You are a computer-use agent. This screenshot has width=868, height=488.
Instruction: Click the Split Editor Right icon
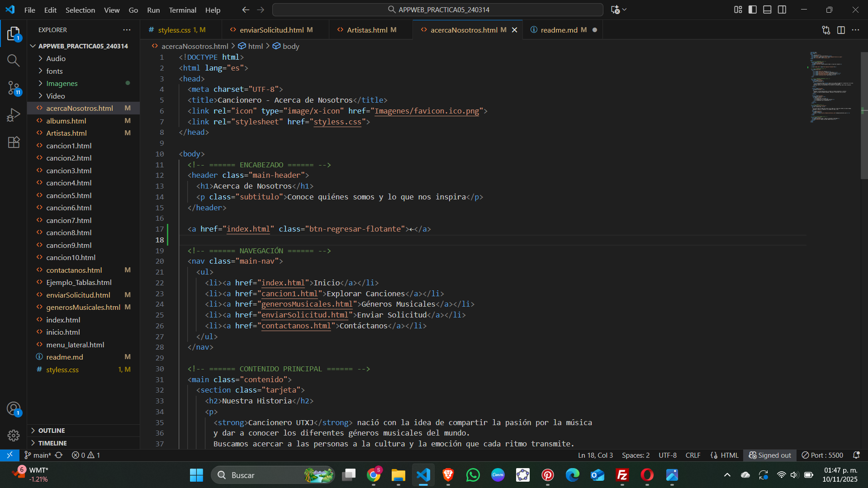[841, 30]
